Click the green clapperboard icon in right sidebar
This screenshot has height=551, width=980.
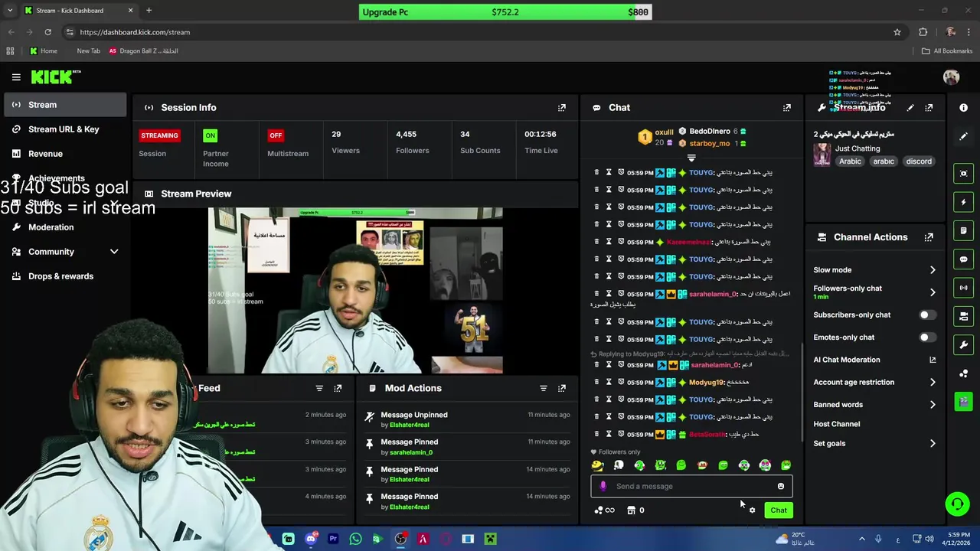[x=964, y=401]
